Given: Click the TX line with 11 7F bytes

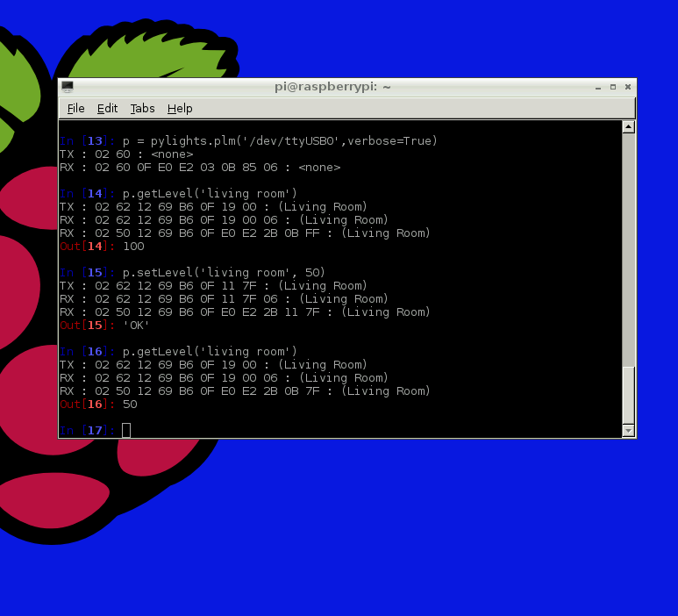Looking at the screenshot, I should click(213, 285).
